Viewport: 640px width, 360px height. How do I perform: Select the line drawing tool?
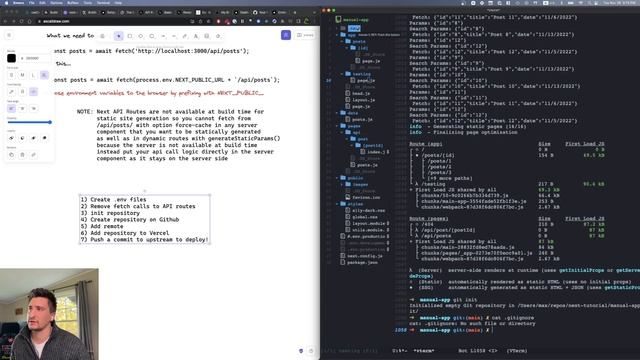(174, 36)
